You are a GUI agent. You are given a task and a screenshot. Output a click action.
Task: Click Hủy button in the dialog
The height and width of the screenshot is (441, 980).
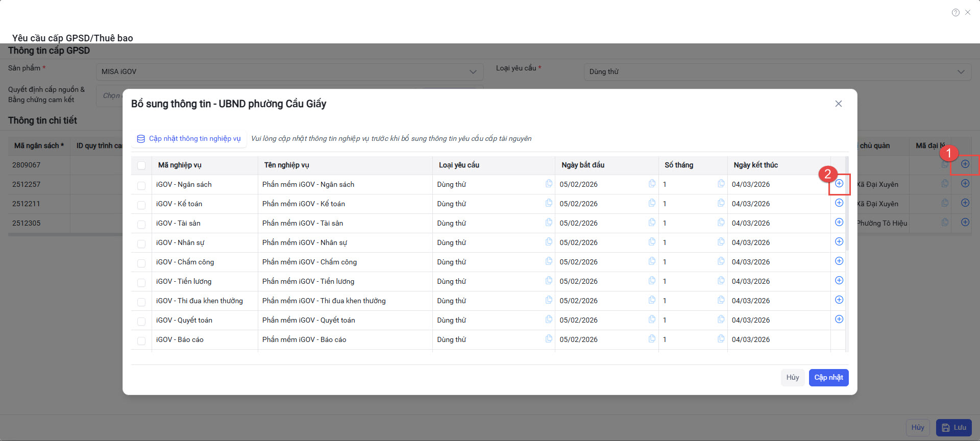(792, 378)
